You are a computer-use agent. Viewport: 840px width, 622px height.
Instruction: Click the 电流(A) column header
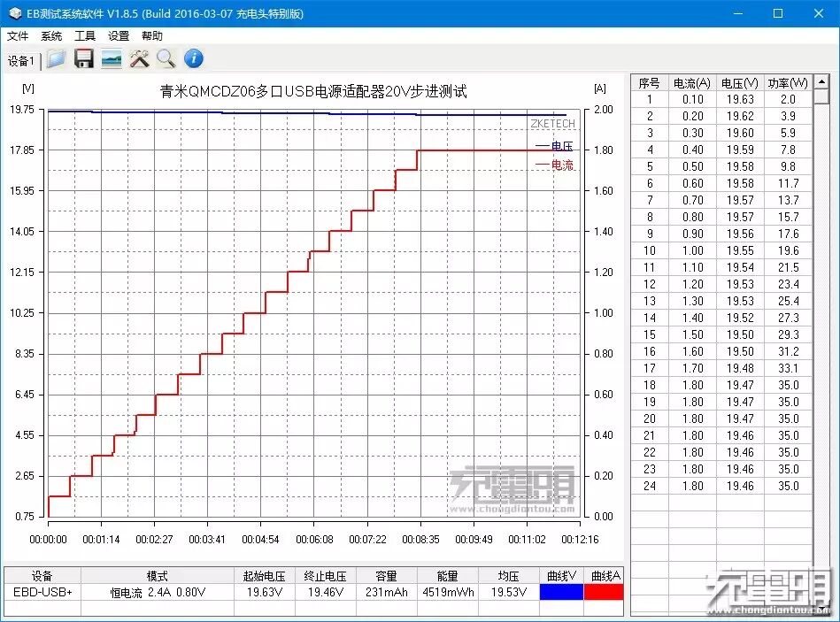[692, 83]
